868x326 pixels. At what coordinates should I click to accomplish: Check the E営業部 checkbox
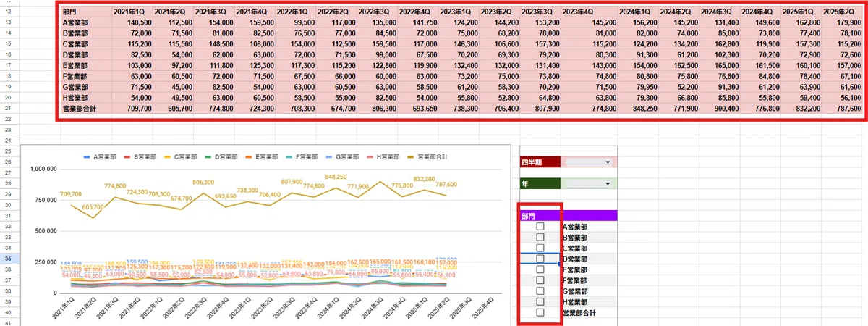click(540, 269)
